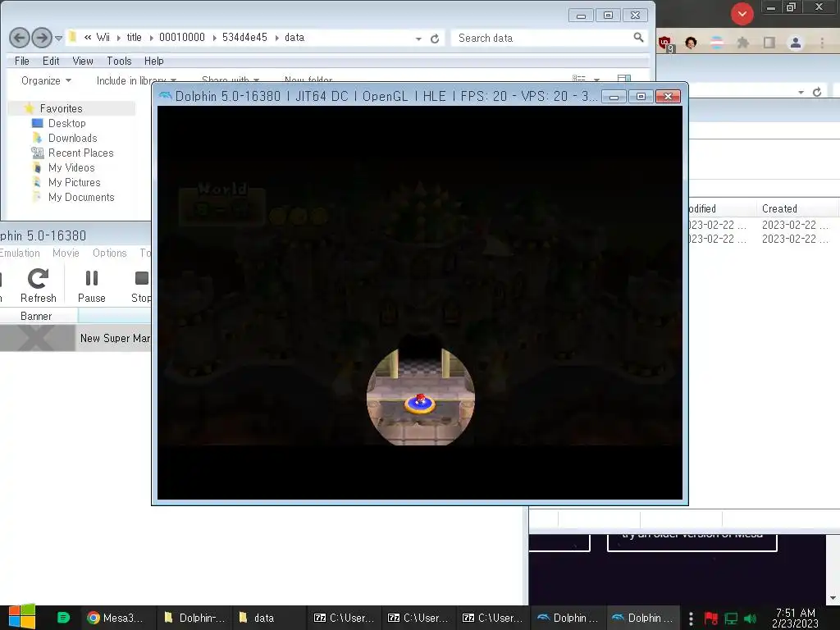Click Mario on the world map spotlight
This screenshot has height=630, width=840.
tap(421, 399)
